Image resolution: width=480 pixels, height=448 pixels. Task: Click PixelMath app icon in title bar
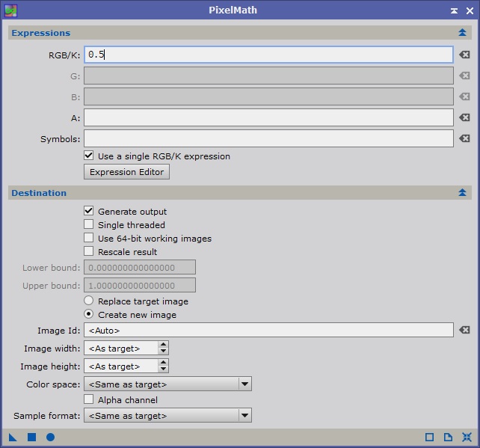click(x=10, y=10)
